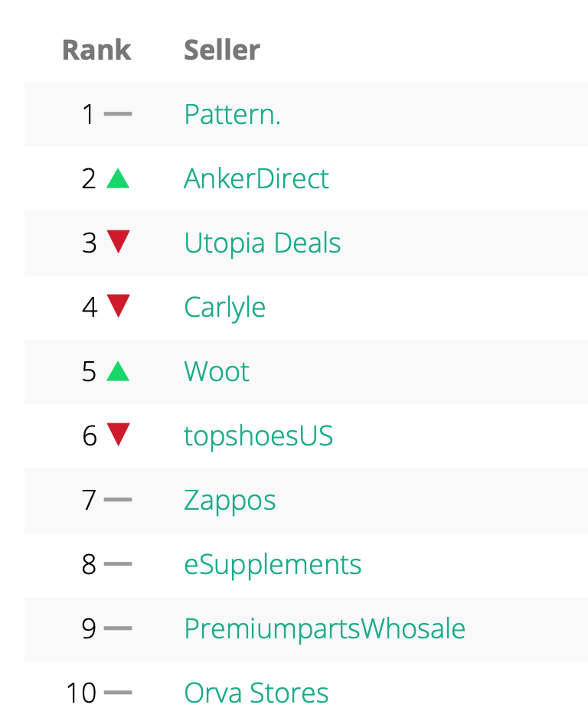Visit the Orva Stores seller page

coord(256,693)
